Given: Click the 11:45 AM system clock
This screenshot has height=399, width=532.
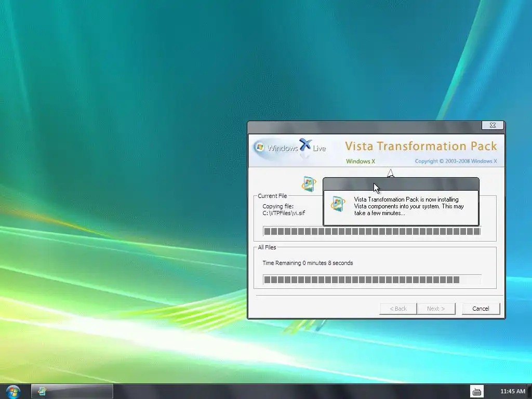Looking at the screenshot, I should (512, 391).
